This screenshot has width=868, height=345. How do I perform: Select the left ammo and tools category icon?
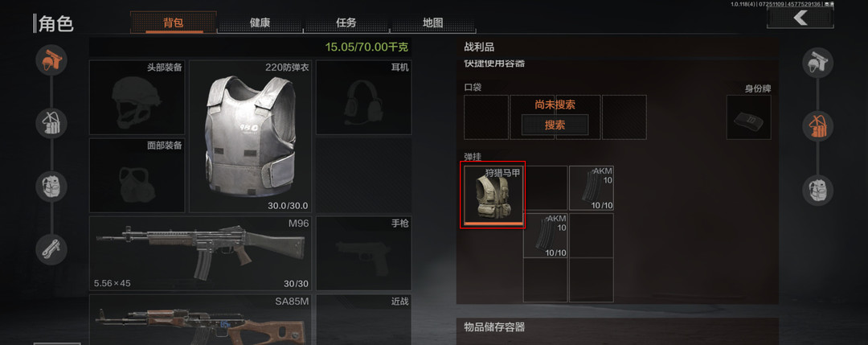point(51,250)
